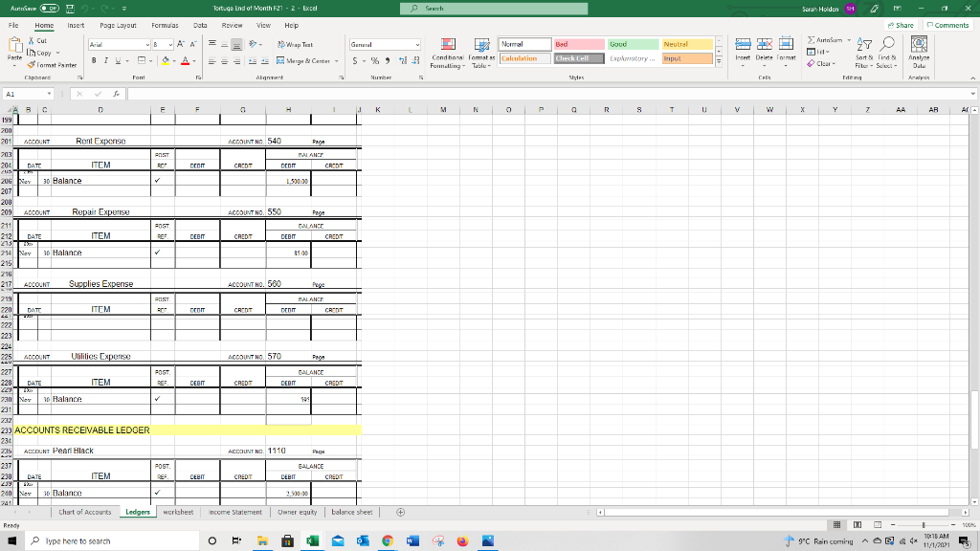Image resolution: width=980 pixels, height=551 pixels.
Task: Apply the percent style icon
Action: (375, 60)
